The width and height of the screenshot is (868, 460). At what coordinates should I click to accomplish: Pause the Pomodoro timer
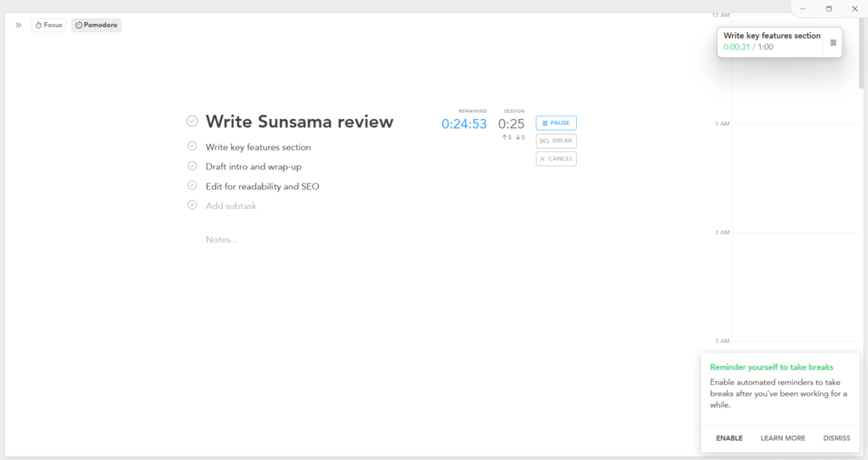tap(556, 122)
